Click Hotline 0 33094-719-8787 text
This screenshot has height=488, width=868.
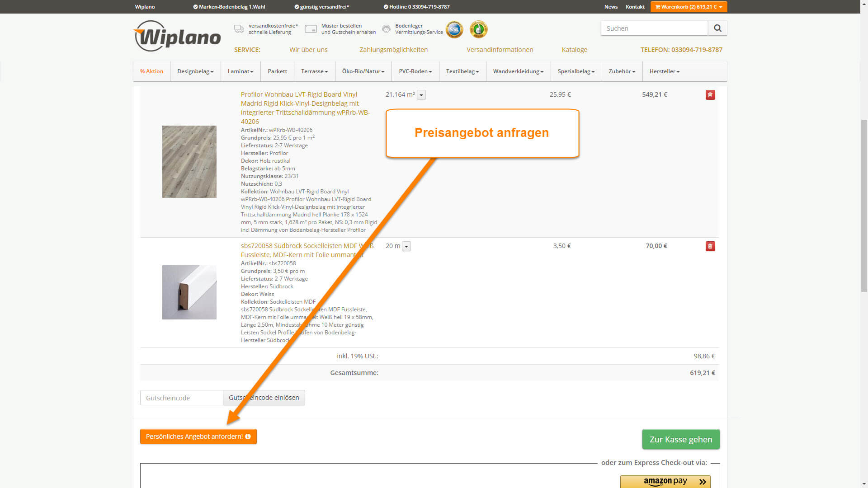point(416,7)
